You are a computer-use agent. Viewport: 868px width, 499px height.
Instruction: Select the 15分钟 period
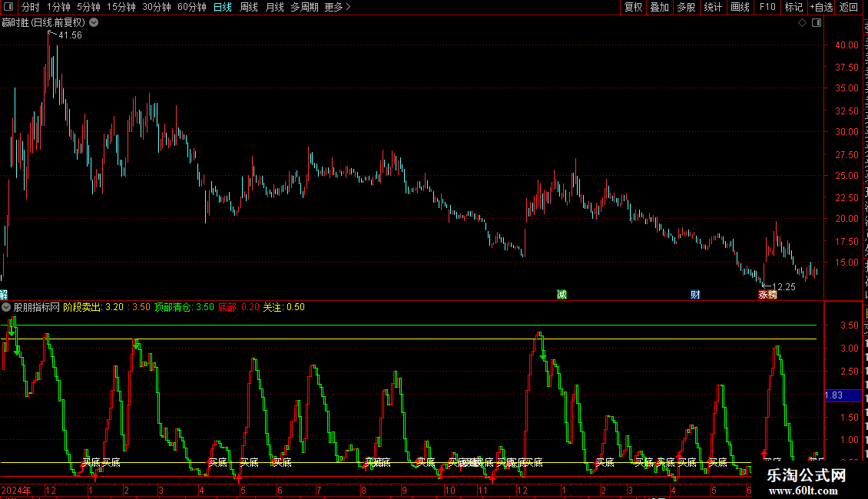click(x=121, y=7)
